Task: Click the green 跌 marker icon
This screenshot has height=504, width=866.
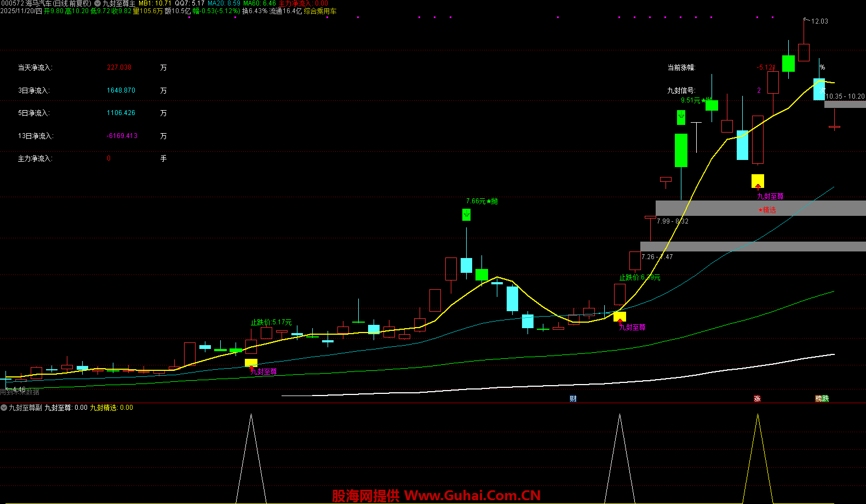Action: click(x=825, y=398)
